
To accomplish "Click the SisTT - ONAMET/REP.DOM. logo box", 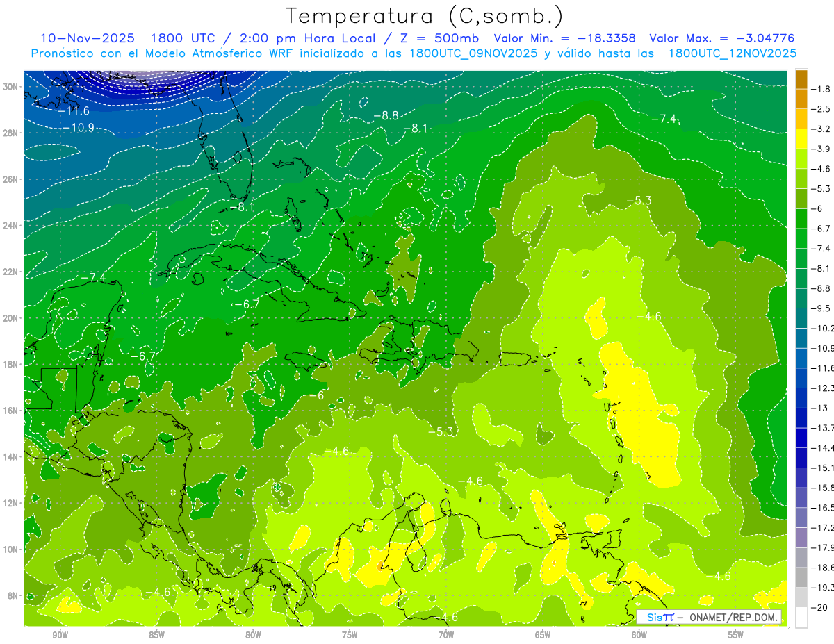I will [710, 617].
